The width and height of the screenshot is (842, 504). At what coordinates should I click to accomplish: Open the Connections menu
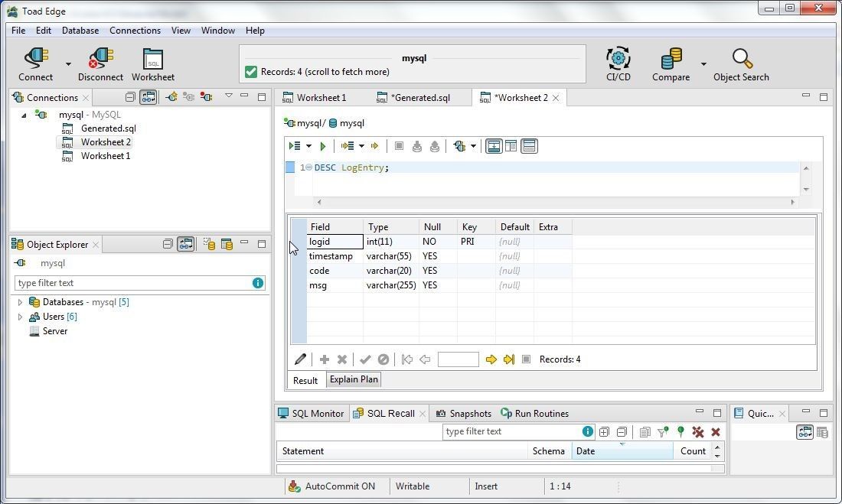point(135,31)
